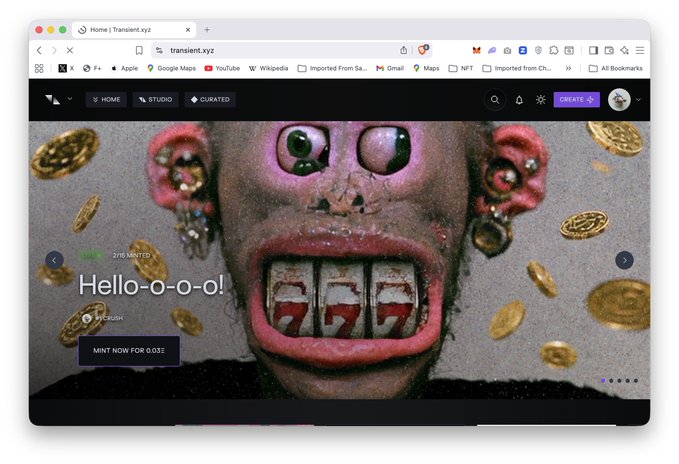Expand the profile menu chevron
The image size is (679, 464).
click(x=638, y=100)
